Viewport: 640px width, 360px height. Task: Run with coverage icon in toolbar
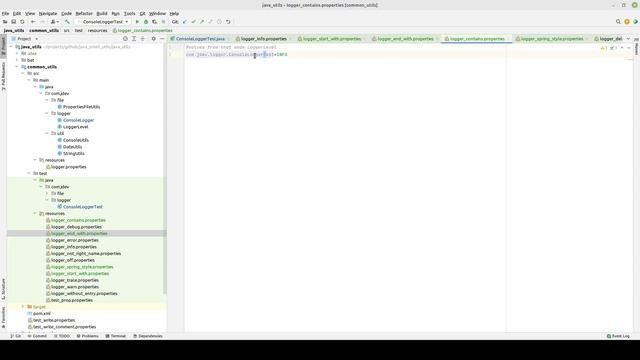coord(154,22)
